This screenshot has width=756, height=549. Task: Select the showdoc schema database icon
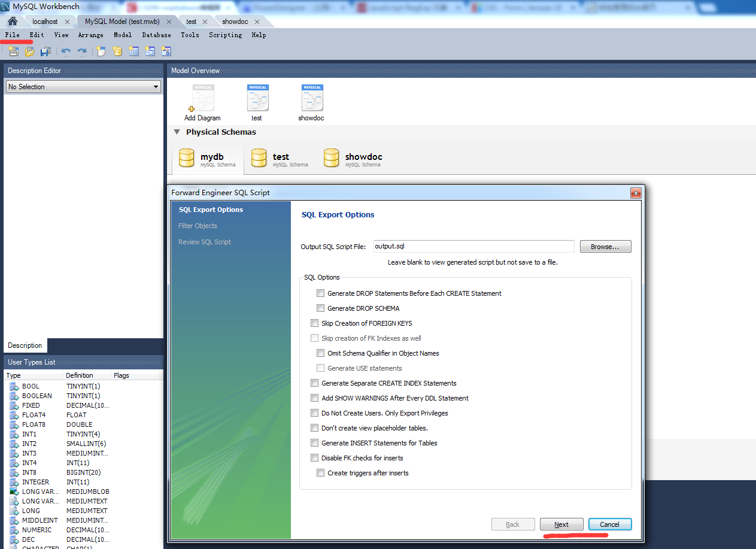(332, 158)
